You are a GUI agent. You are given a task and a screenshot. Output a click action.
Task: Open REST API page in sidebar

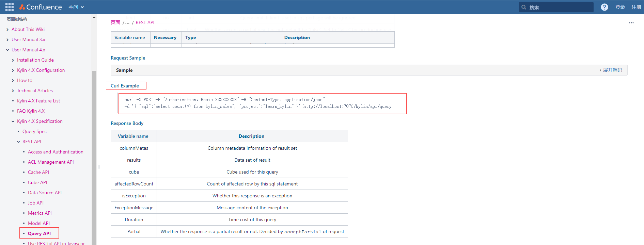[x=32, y=142]
